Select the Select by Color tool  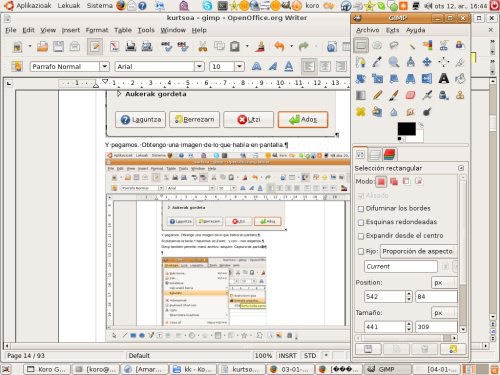(x=427, y=45)
